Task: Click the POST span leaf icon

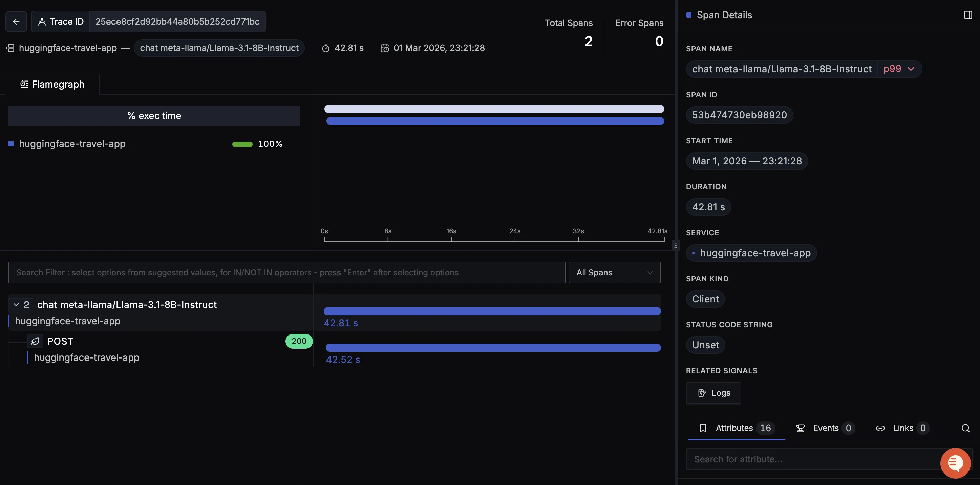Action: tap(35, 341)
